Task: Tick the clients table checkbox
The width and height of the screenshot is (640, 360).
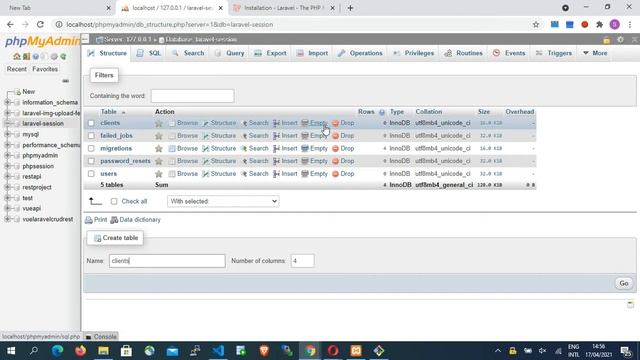Action: (x=91, y=123)
